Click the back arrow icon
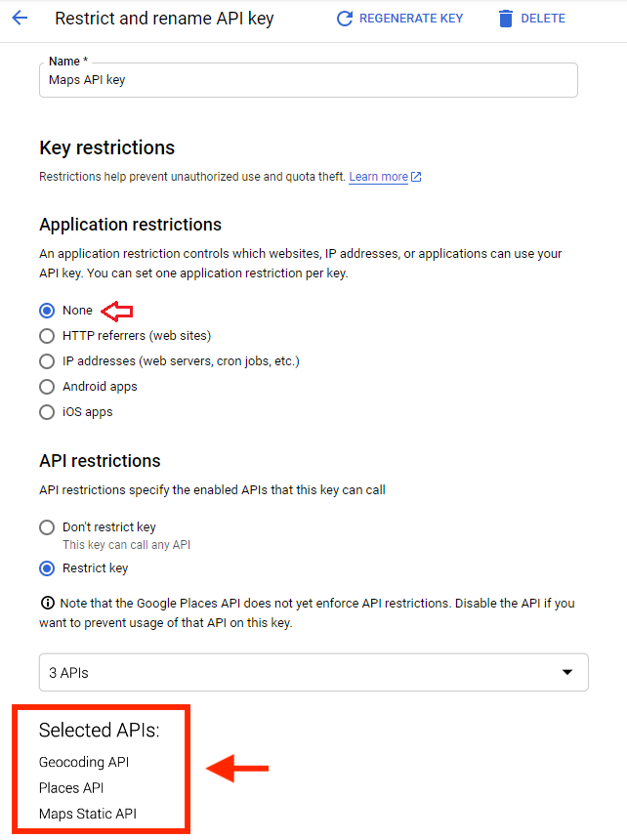Image resolution: width=627 pixels, height=840 pixels. pyautogui.click(x=20, y=19)
